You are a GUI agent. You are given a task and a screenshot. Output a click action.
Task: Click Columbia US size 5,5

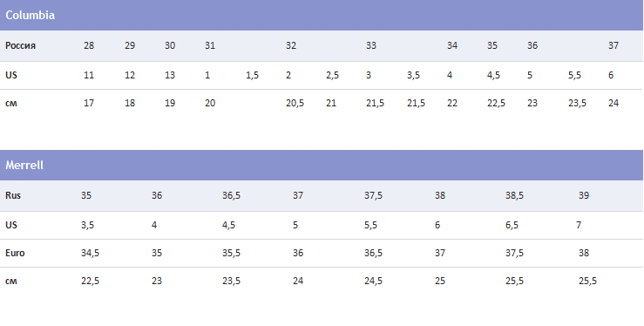click(574, 76)
